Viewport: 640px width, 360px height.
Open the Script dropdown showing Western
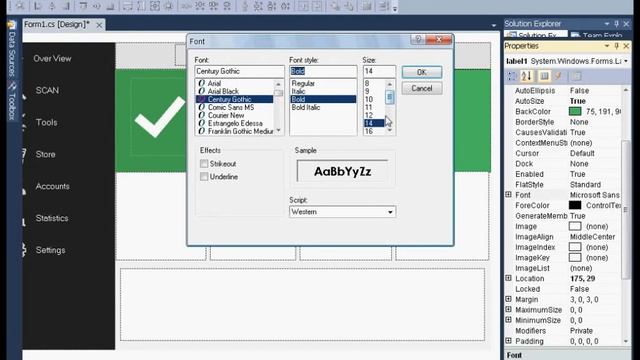390,212
